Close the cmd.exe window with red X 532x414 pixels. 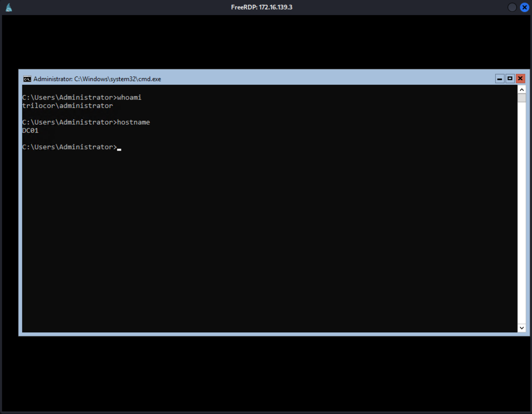tap(520, 79)
